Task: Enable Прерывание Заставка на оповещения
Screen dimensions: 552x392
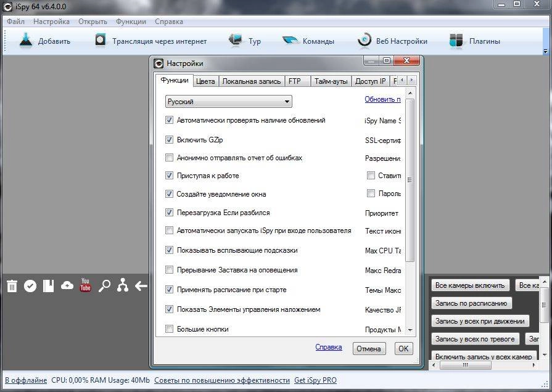Action: pyautogui.click(x=170, y=270)
